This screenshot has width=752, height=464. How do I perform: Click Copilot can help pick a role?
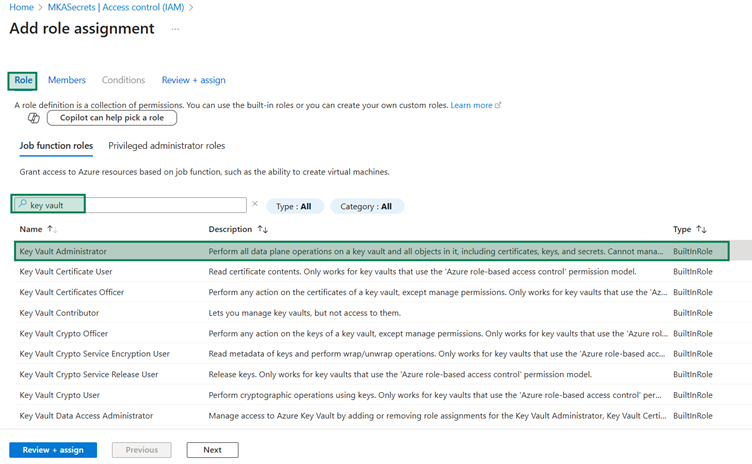tap(112, 118)
